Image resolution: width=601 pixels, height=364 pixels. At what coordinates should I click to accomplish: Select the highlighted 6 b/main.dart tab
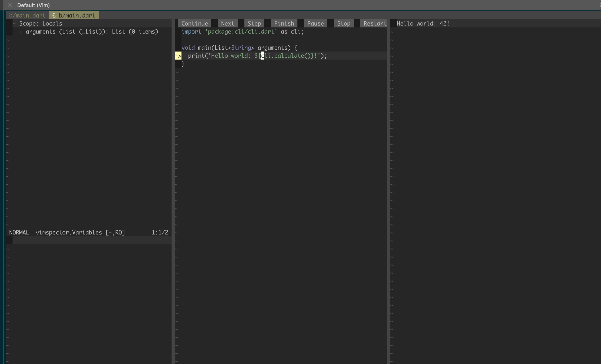(x=73, y=15)
